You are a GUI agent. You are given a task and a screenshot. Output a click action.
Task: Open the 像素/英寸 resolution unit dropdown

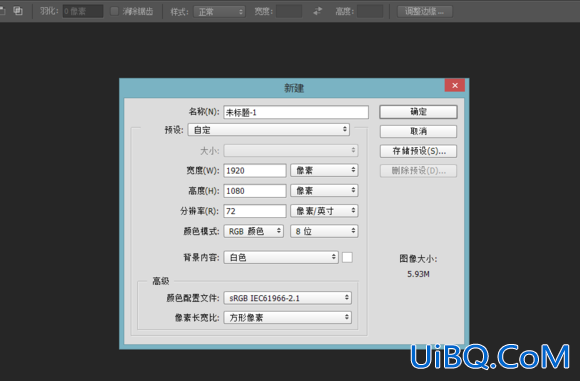tap(324, 211)
